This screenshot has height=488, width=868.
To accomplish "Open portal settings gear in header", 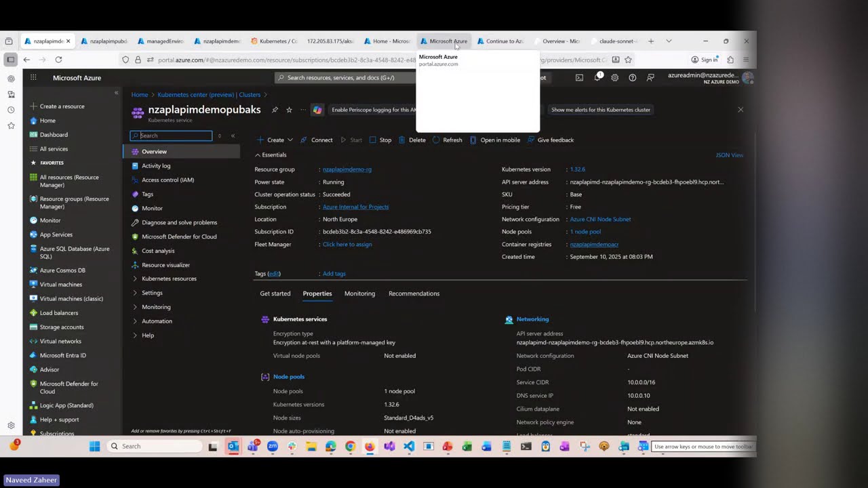I will coord(615,78).
